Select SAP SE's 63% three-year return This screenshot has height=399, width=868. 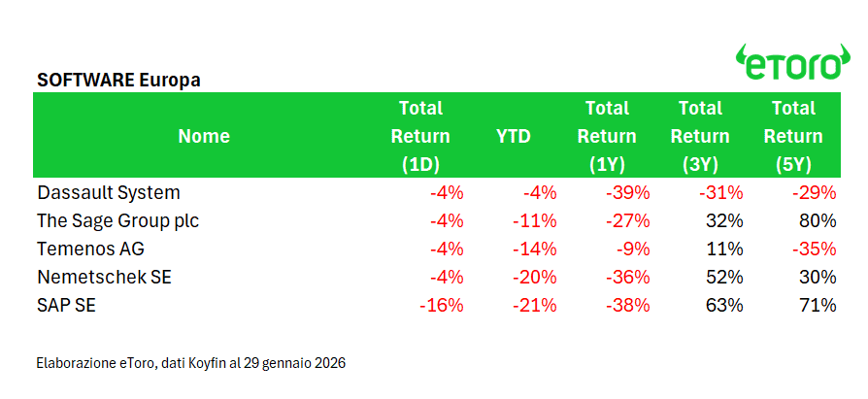tap(725, 305)
